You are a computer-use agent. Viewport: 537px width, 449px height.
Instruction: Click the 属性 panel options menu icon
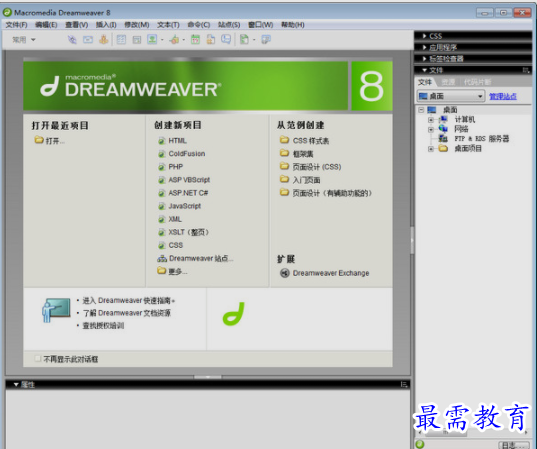404,385
